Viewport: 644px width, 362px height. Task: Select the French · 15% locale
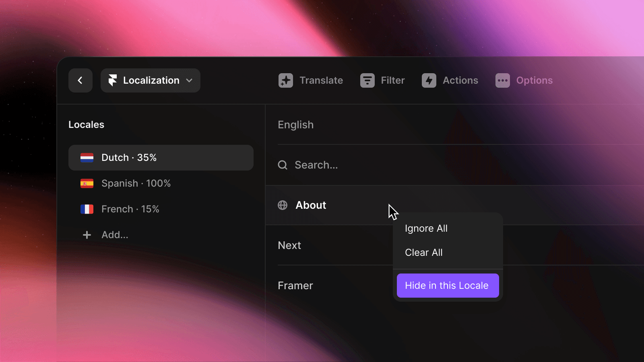click(x=130, y=209)
